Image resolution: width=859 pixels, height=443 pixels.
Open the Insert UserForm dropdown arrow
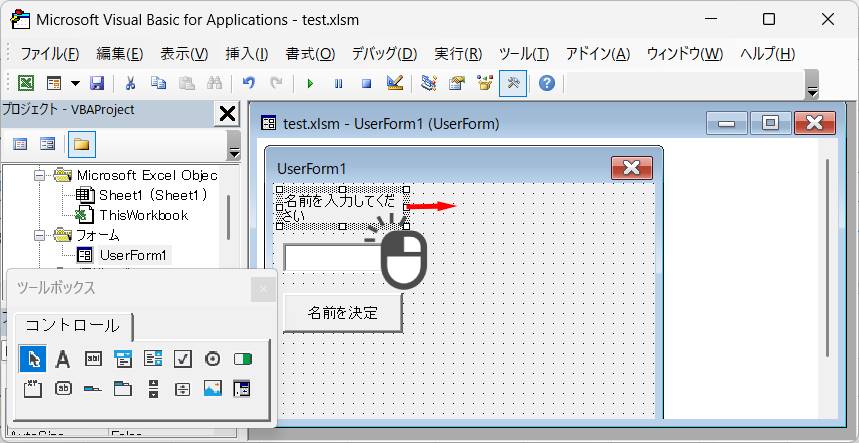pyautogui.click(x=76, y=83)
